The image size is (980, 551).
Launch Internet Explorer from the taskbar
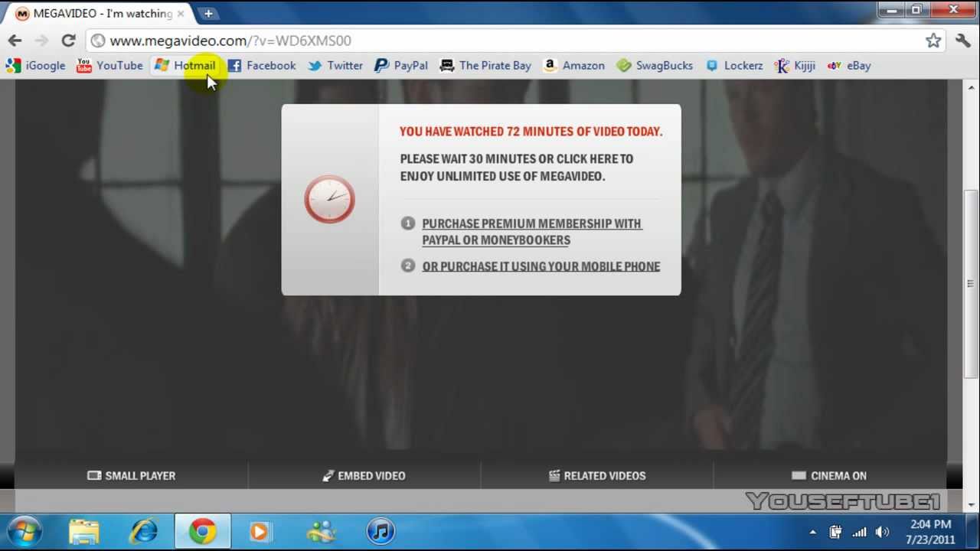tap(143, 532)
